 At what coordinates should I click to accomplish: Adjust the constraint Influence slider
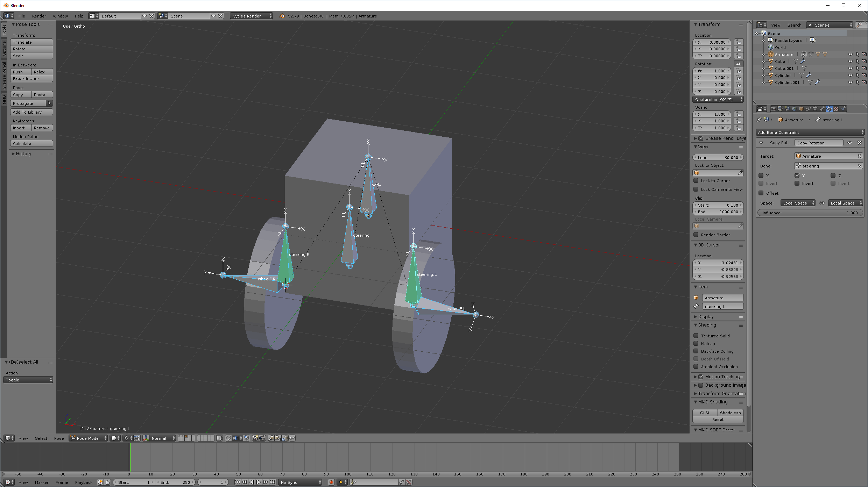click(x=810, y=213)
